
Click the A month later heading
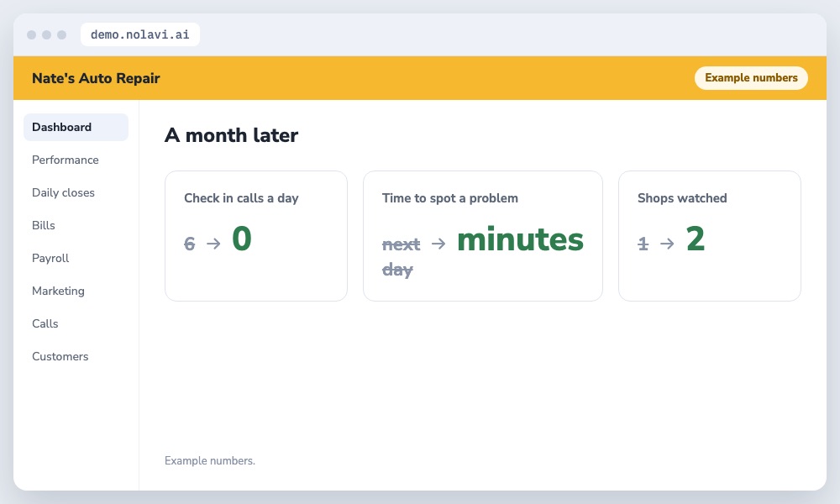[x=231, y=135]
